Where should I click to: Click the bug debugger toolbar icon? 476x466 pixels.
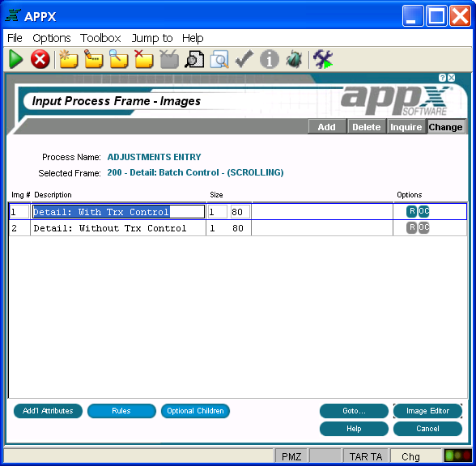pos(294,59)
